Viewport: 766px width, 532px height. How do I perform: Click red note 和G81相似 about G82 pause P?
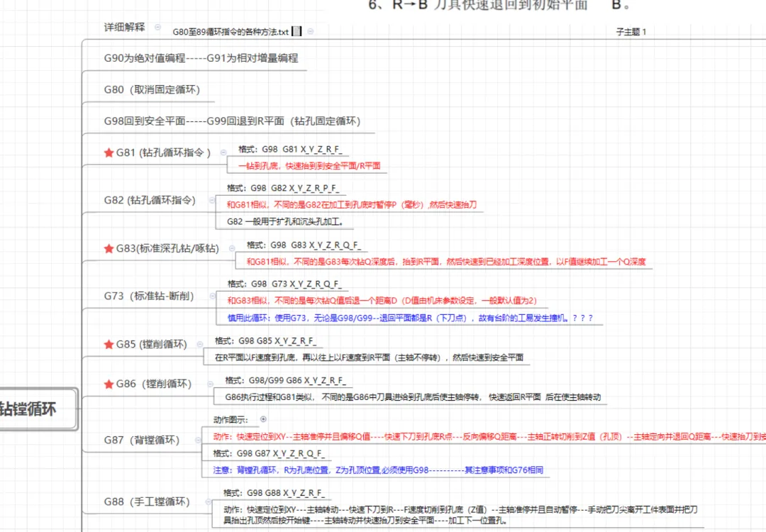[x=352, y=205]
